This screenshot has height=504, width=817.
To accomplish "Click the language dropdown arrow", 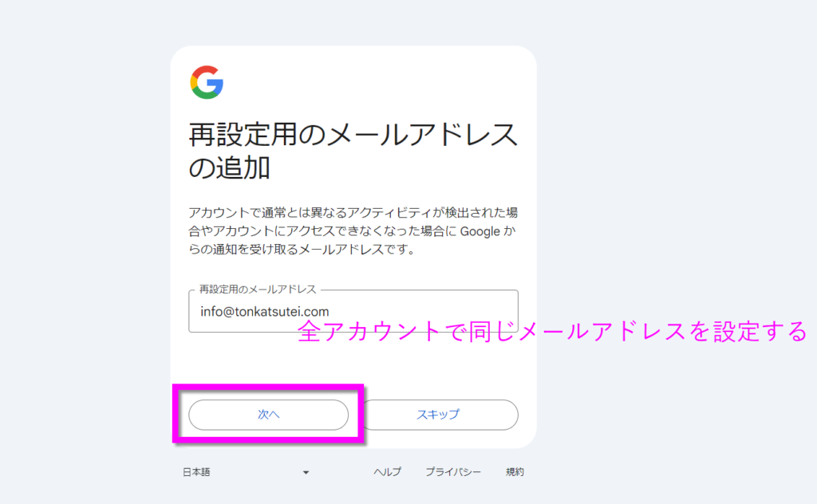I will [306, 473].
